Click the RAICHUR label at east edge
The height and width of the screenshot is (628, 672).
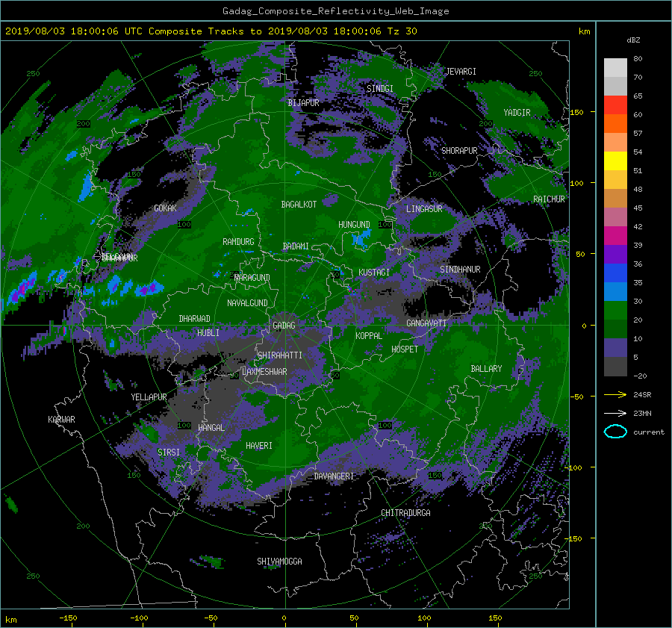[549, 199]
